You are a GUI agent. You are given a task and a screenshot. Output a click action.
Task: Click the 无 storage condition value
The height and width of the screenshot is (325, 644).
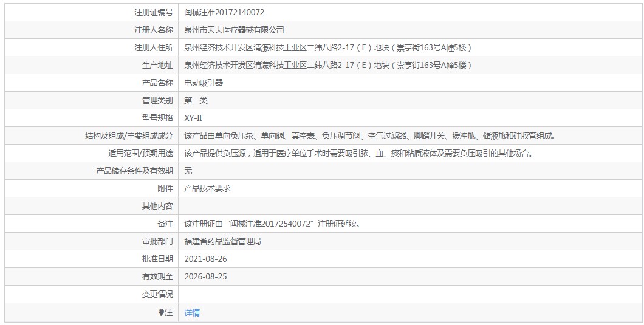point(188,171)
